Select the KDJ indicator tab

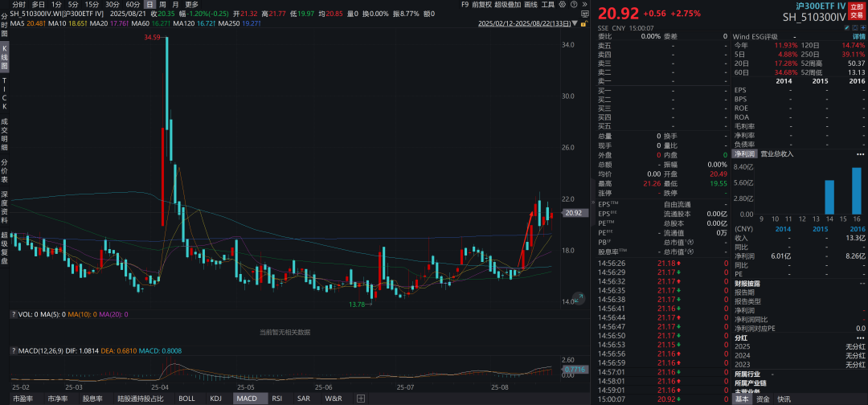tap(215, 399)
